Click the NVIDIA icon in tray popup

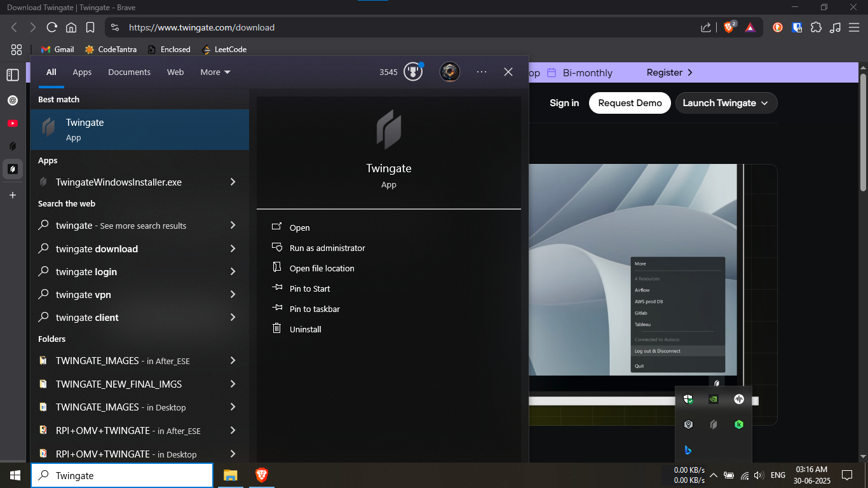[714, 399]
